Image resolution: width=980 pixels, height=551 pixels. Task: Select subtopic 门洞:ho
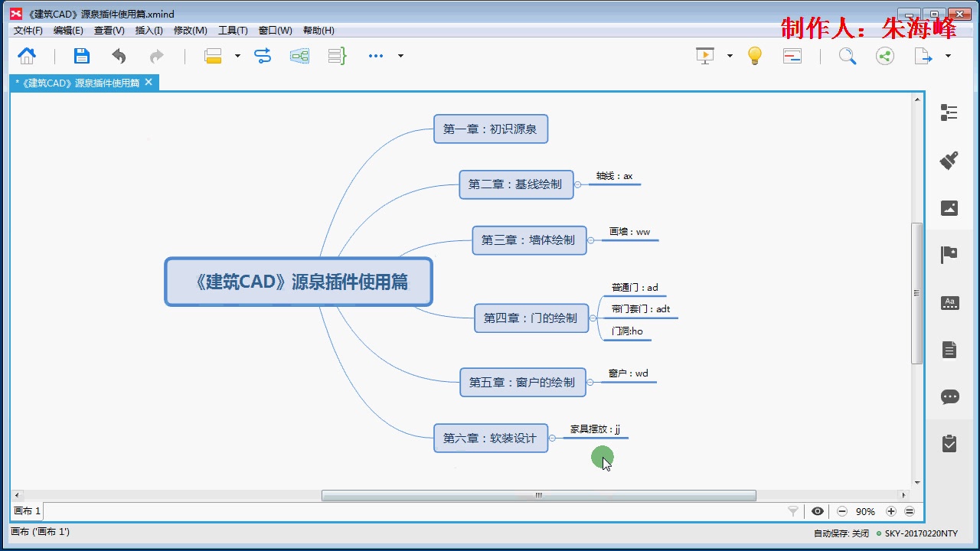pos(627,331)
